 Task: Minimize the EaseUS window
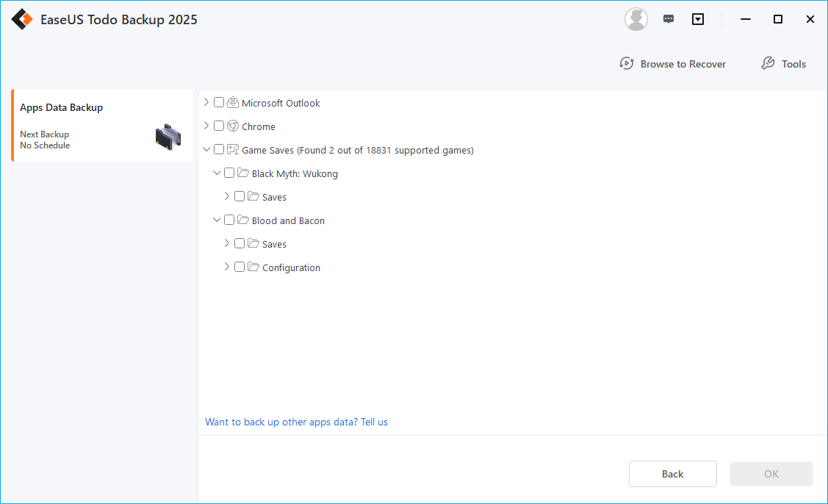click(746, 19)
